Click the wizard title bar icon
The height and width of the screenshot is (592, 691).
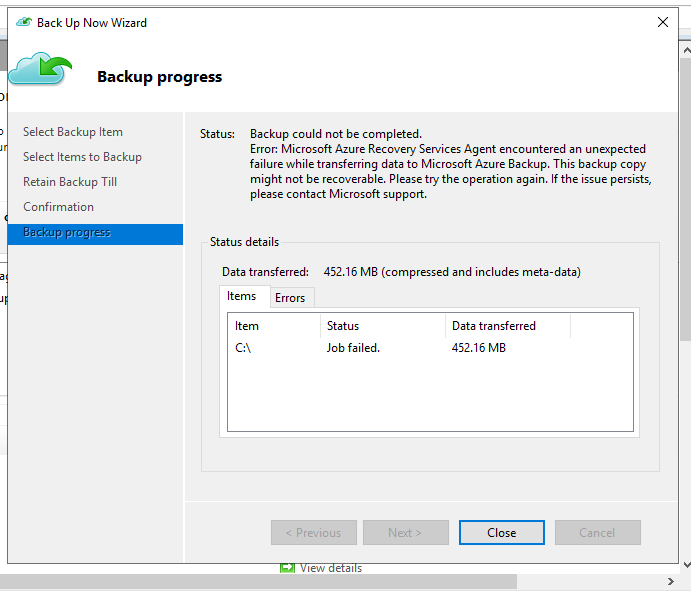click(24, 22)
